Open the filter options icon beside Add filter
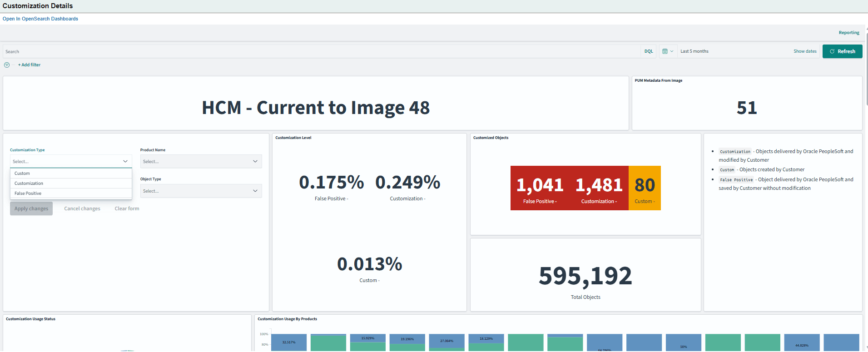 coord(7,65)
